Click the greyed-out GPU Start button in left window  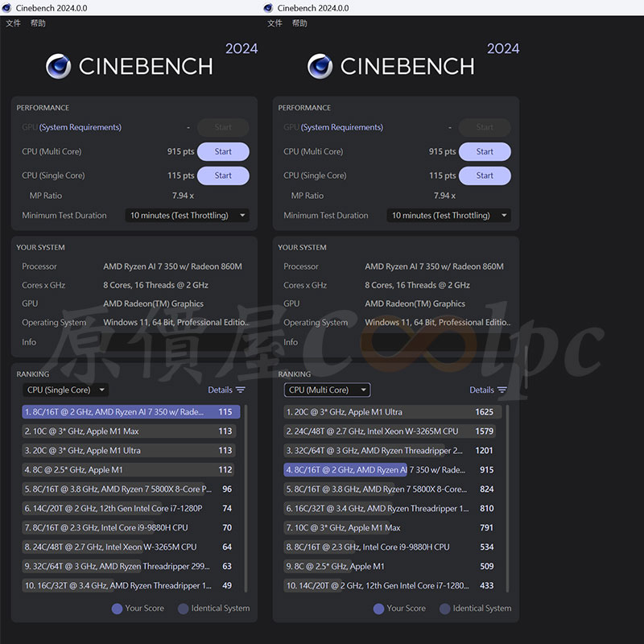click(223, 127)
